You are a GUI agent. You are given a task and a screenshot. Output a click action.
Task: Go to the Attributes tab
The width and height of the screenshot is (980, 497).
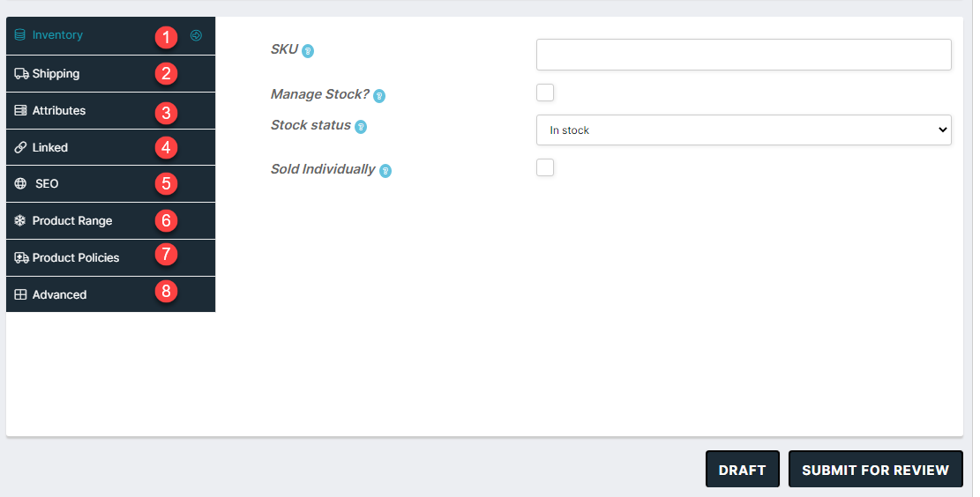pos(110,110)
